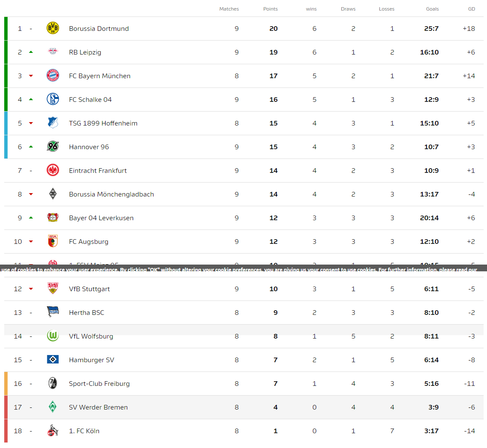
Task: Open the Hertha BSC team link
Action: click(x=86, y=313)
